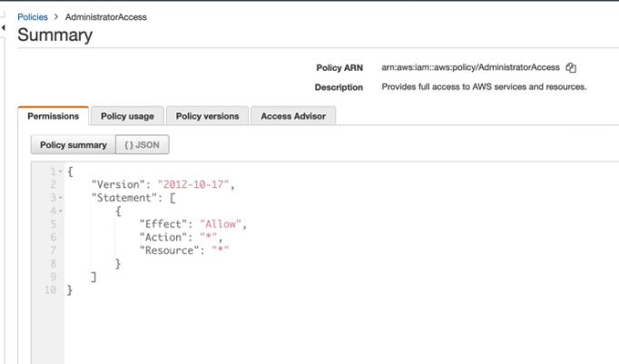Viewport: 619px width, 364px height.
Task: Collapse the left navigation pane arrow
Action: 4,27
